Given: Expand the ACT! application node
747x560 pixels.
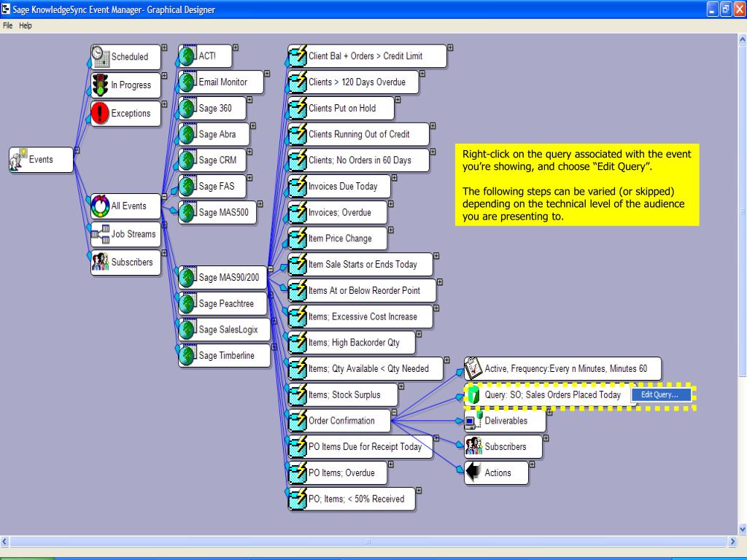Looking at the screenshot, I should pos(236,47).
